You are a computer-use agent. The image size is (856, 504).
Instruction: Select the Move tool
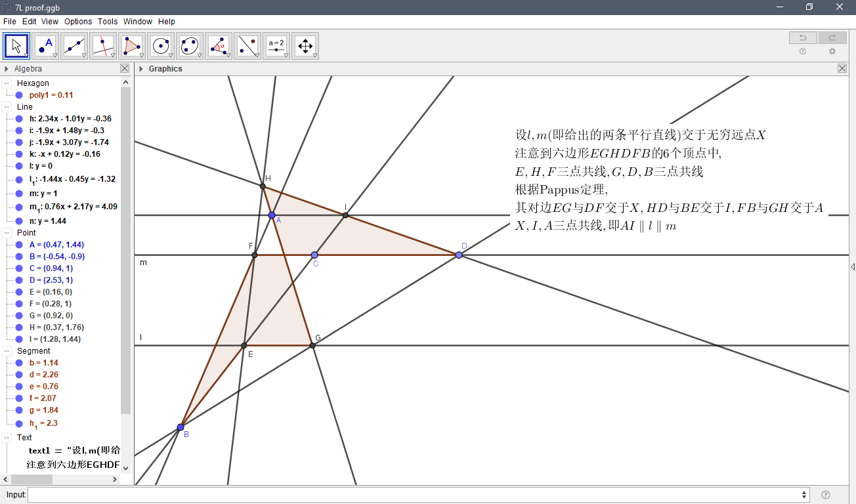[x=16, y=45]
